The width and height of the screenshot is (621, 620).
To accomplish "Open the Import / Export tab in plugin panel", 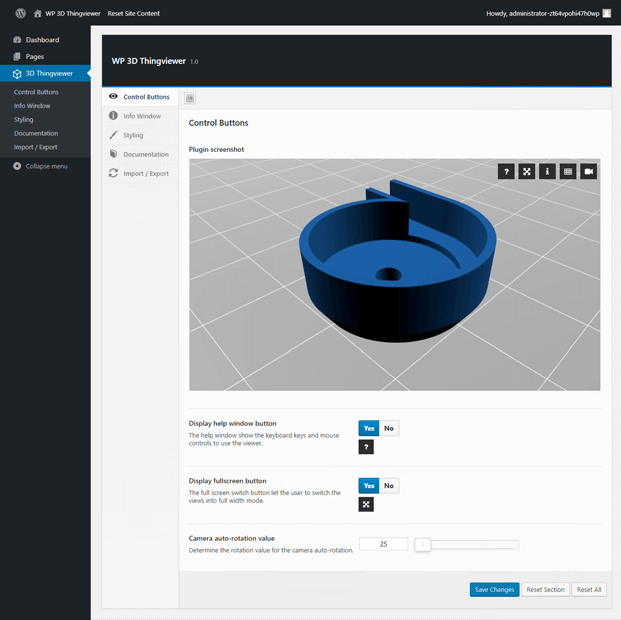I will (140, 174).
